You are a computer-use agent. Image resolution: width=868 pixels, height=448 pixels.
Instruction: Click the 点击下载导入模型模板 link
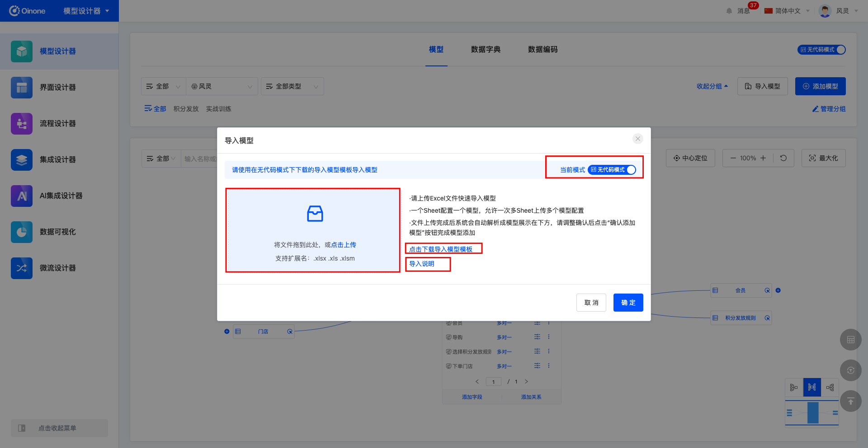441,249
